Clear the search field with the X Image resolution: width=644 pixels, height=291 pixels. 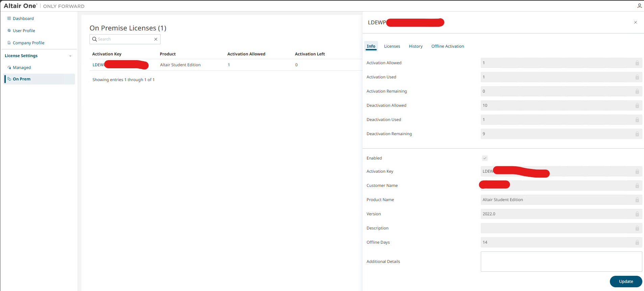156,39
